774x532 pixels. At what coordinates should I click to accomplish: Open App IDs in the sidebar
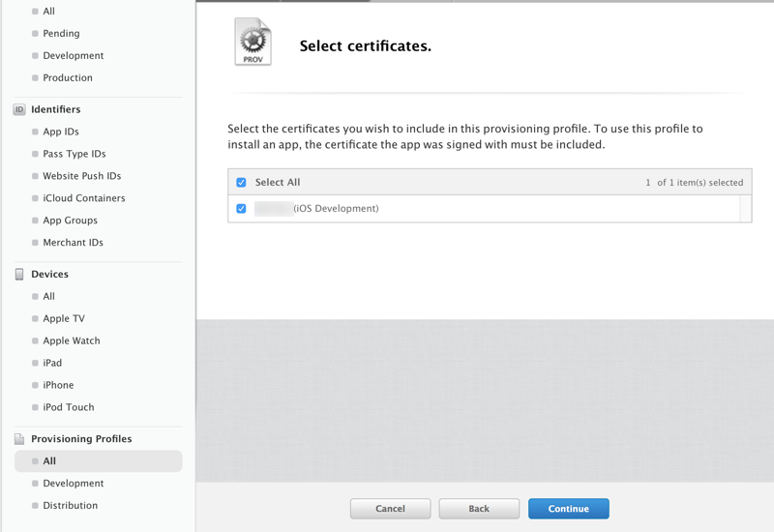pyautogui.click(x=61, y=132)
